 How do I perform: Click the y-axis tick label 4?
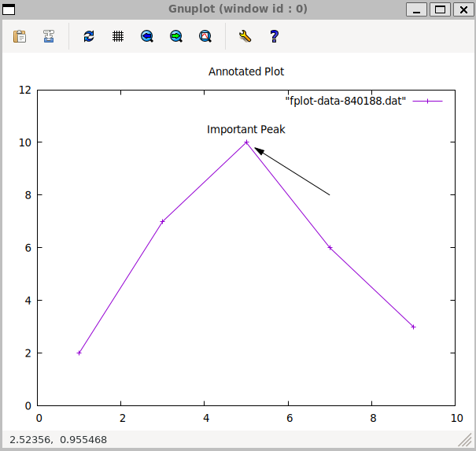[x=28, y=301]
